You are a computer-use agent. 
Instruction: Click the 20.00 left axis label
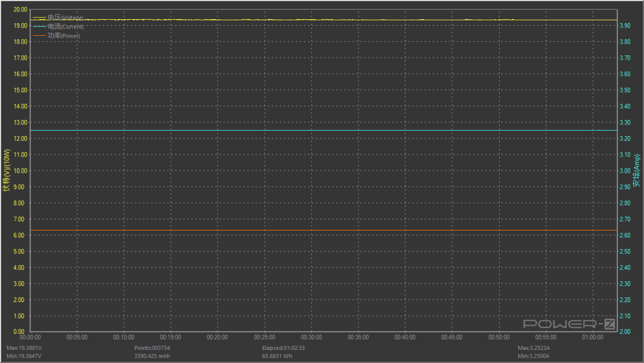click(x=20, y=10)
